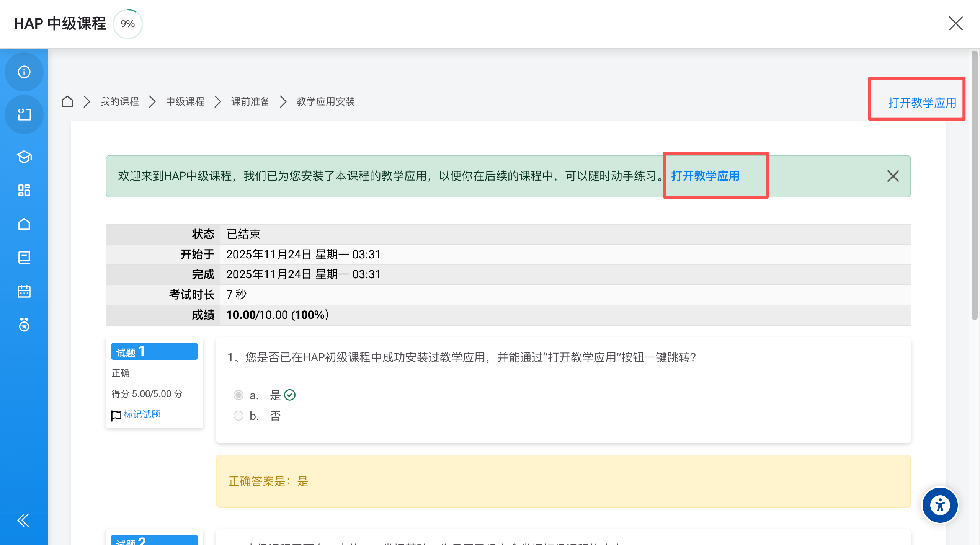980x545 pixels.
Task: Dismiss the green welcome banner
Action: 893,176
